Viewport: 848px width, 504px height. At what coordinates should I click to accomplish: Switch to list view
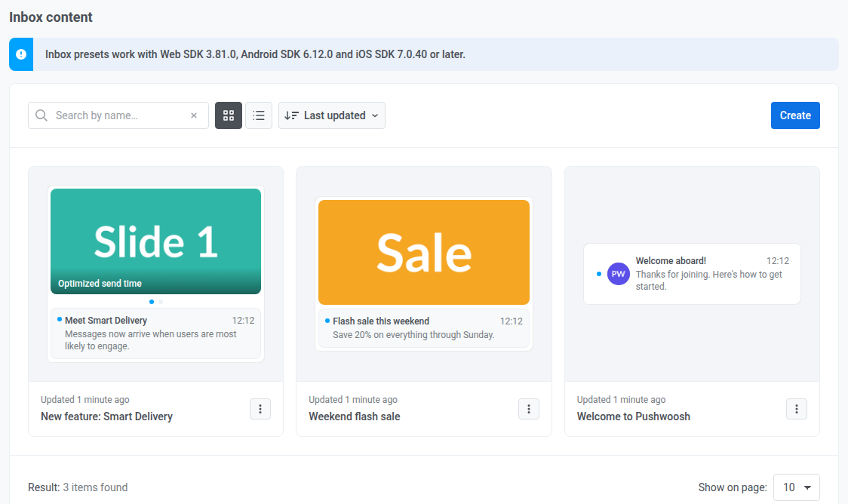click(259, 115)
